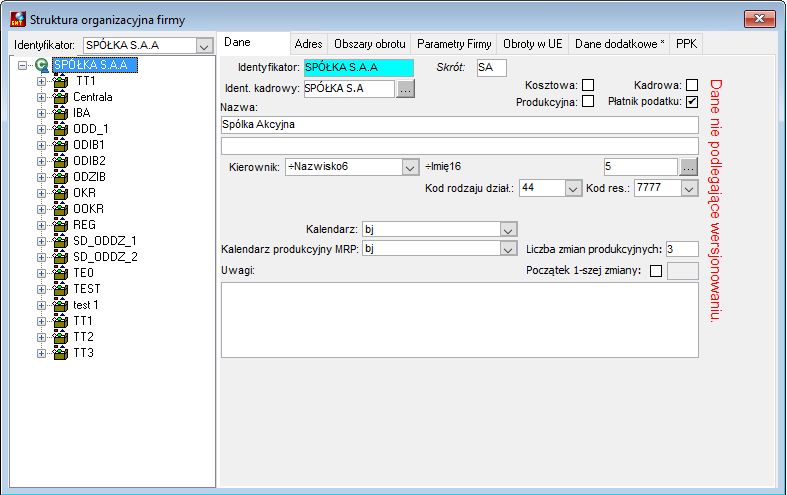Enable the Kosztowa checkbox
Screen dimensions: 787x495
(588, 85)
